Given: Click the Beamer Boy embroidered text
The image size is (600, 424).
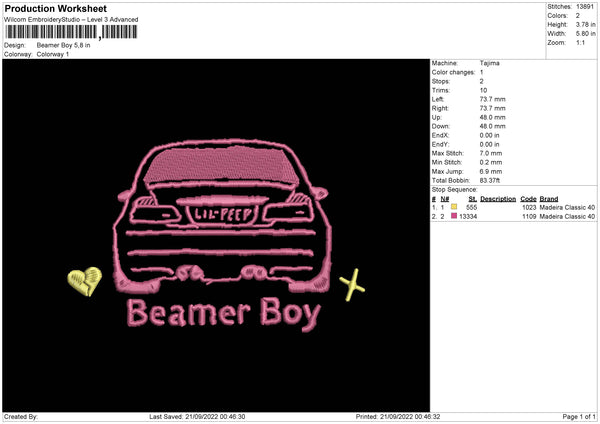Looking at the screenshot, I should click(x=222, y=315).
